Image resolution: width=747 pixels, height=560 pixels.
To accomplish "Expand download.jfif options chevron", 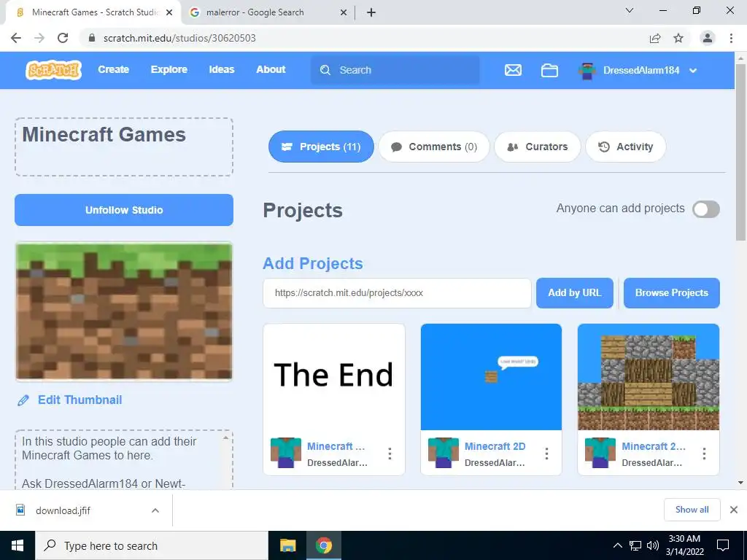I will [x=155, y=510].
